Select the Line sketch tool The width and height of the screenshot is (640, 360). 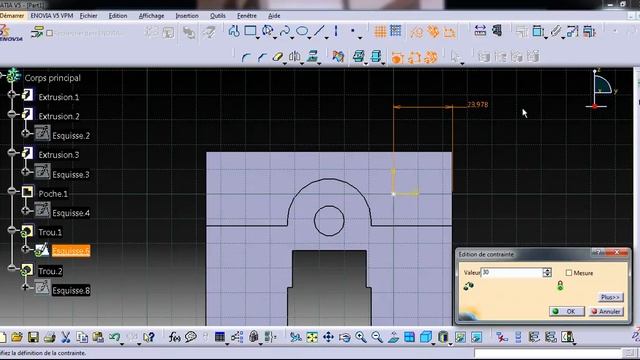pyautogui.click(x=319, y=31)
